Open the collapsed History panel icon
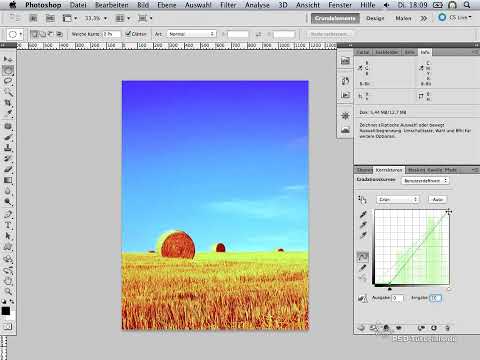The image size is (480, 360). [345, 80]
